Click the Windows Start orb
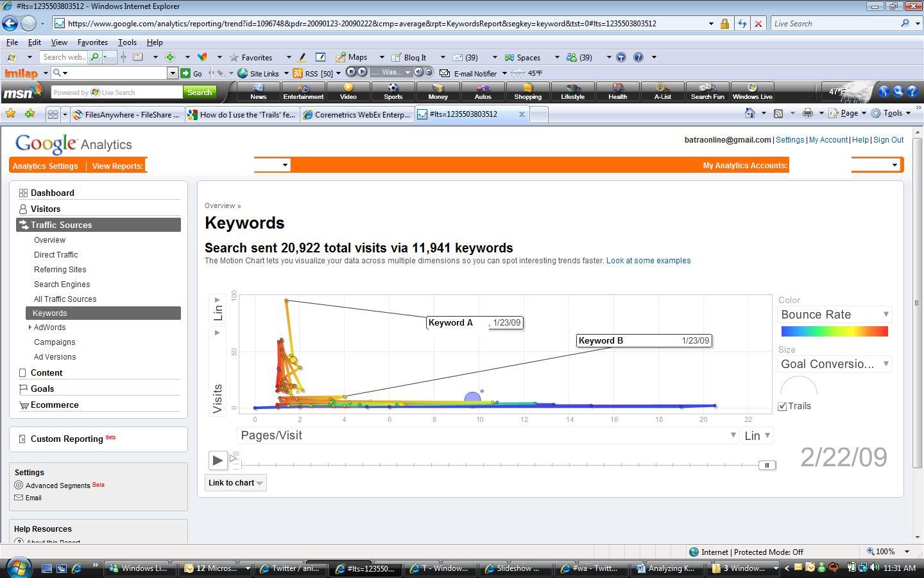 [x=17, y=568]
